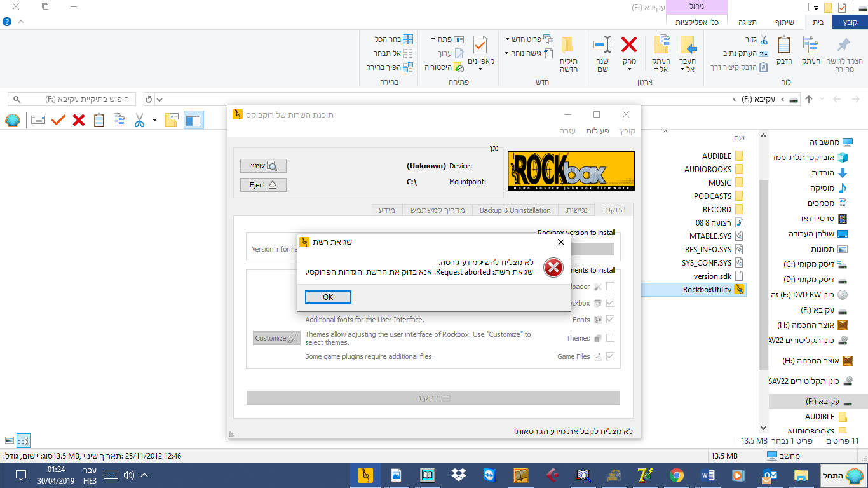
Task: Toggle the Fonts checkbox
Action: pyautogui.click(x=610, y=320)
